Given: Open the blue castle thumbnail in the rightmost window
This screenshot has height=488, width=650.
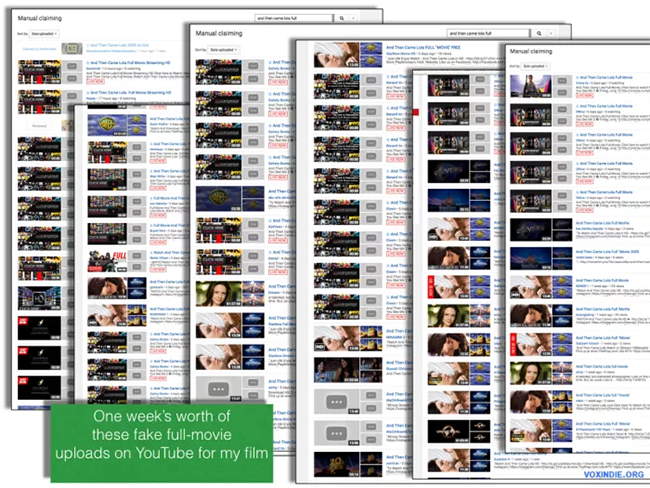Looking at the screenshot, I should pos(531,259).
